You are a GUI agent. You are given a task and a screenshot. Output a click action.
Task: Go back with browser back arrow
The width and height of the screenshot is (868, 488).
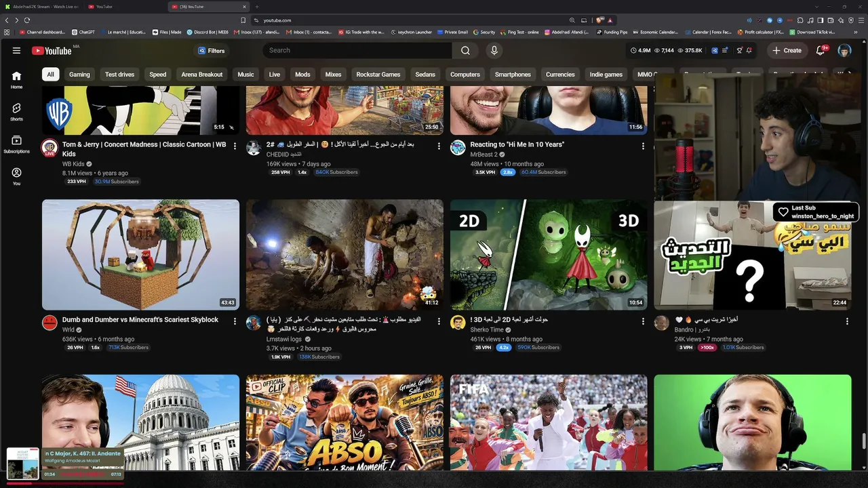(7, 20)
